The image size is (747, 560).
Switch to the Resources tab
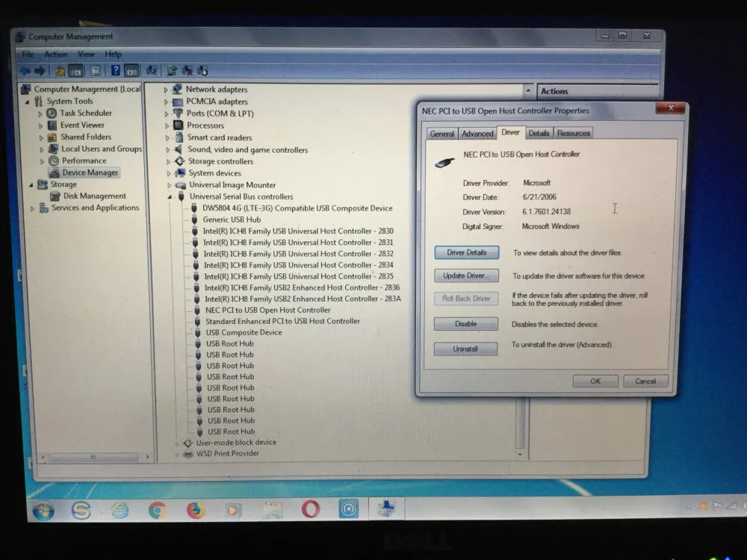click(574, 134)
